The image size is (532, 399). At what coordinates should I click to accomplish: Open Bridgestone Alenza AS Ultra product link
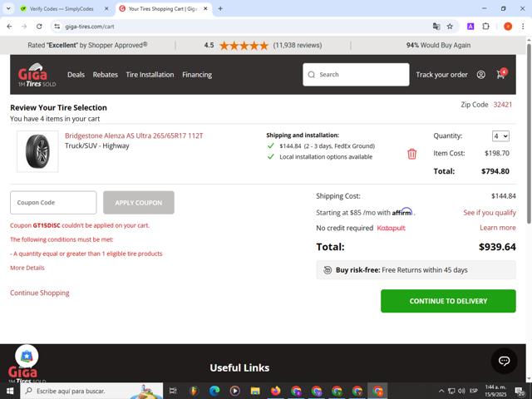coord(134,135)
